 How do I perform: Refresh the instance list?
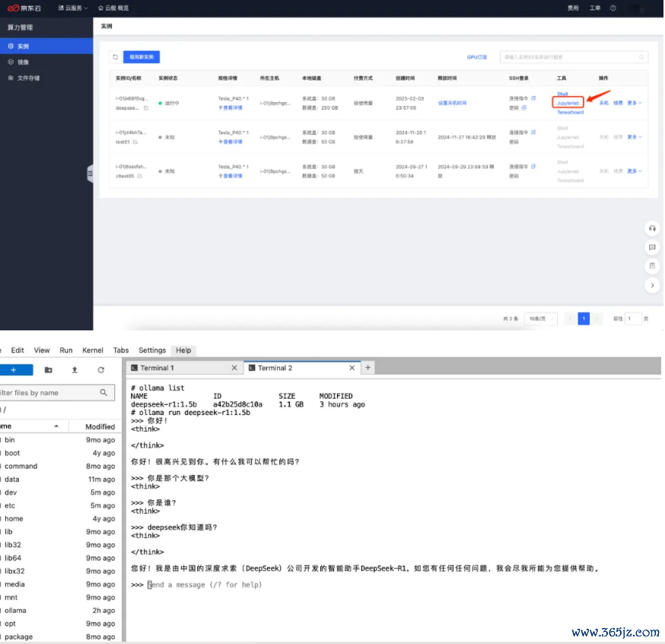pyautogui.click(x=115, y=57)
